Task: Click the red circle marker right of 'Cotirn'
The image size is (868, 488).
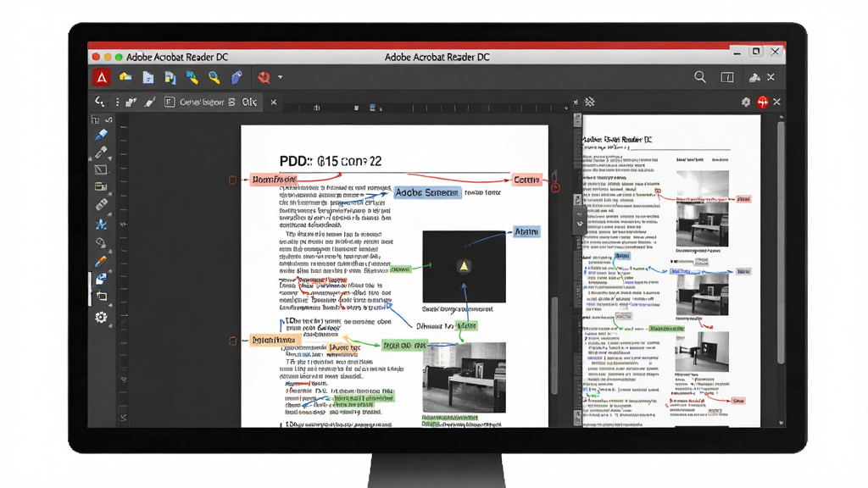Action: point(555,188)
